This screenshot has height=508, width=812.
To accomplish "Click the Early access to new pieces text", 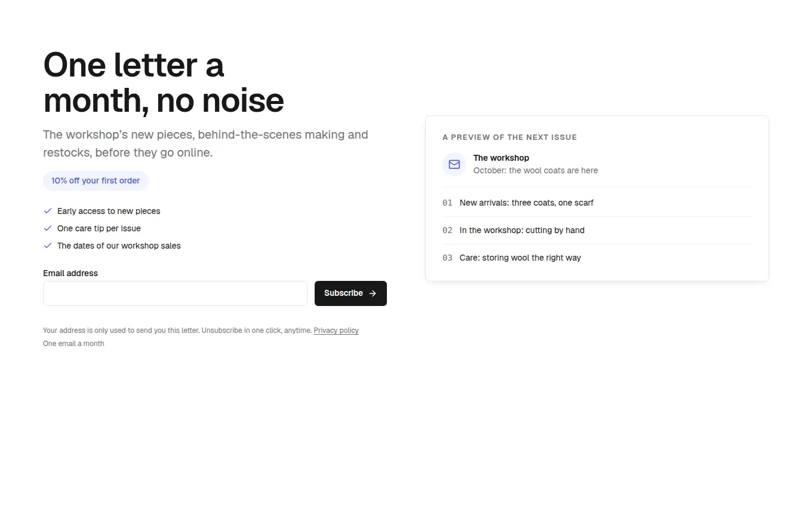I will (109, 211).
